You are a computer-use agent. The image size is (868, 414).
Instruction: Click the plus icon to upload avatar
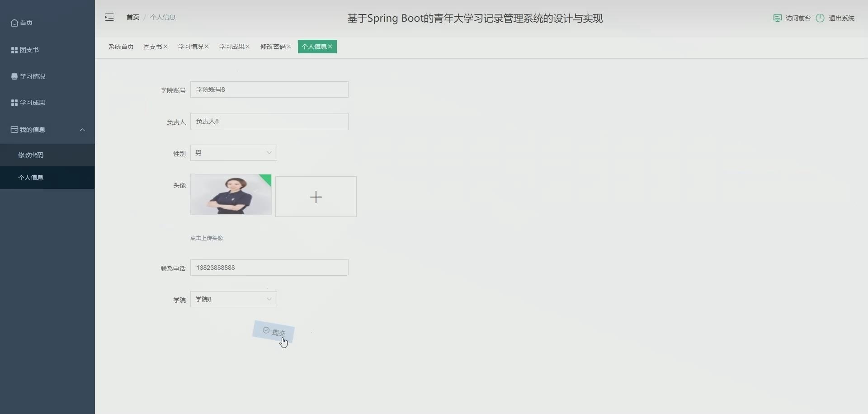316,197
